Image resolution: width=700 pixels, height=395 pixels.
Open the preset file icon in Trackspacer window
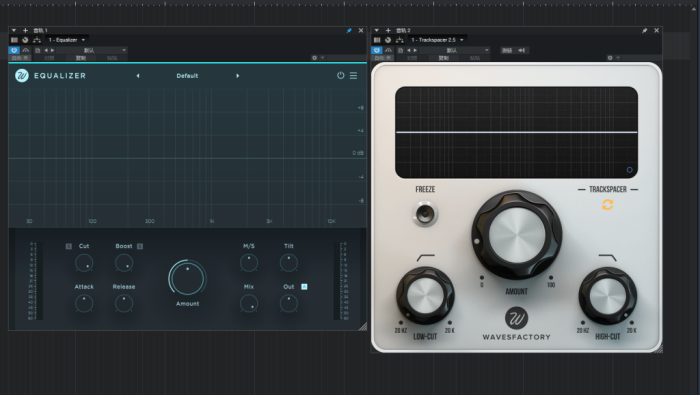tap(400, 50)
